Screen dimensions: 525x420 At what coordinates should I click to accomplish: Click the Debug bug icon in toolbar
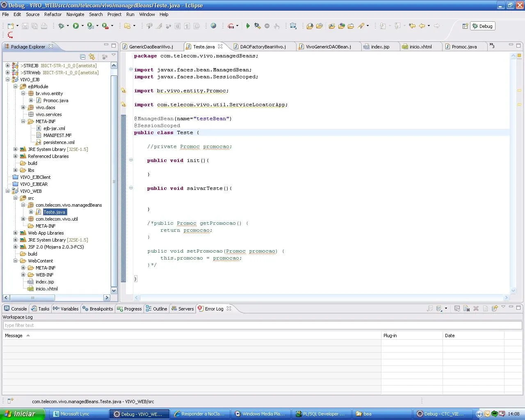click(61, 26)
